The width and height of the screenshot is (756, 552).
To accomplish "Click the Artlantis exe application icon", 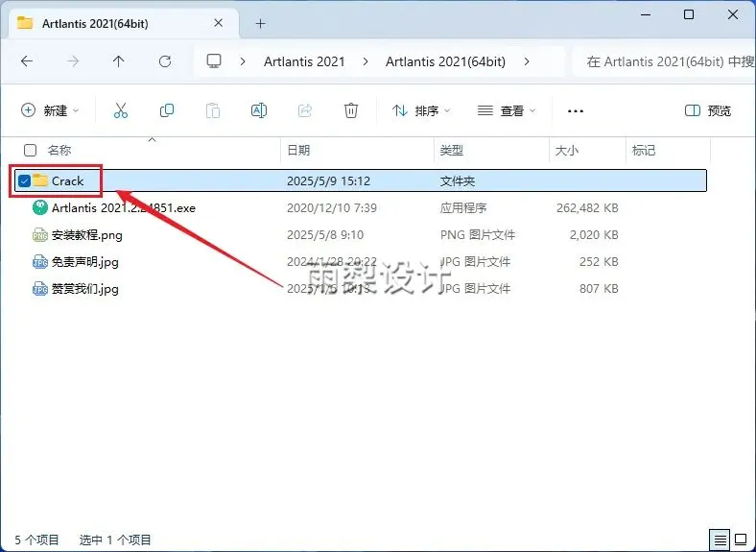I will pyautogui.click(x=40, y=207).
